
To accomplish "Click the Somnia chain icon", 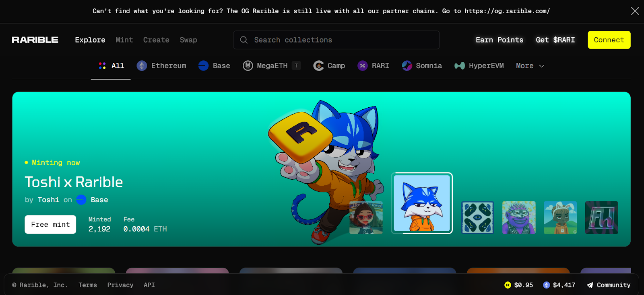I will coord(407,66).
